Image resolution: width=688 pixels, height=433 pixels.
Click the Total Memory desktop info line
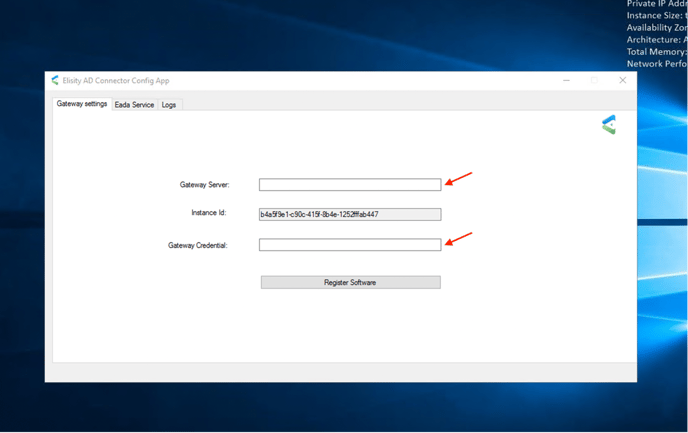657,52
